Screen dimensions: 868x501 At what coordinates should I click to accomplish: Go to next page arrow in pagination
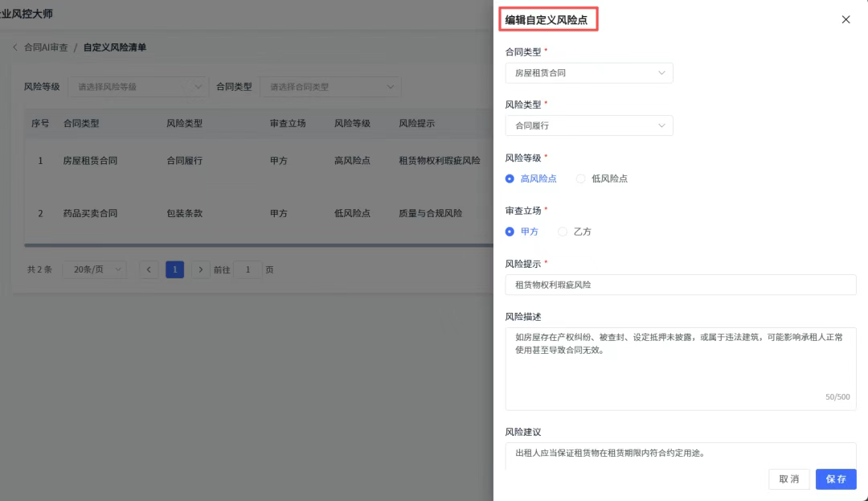point(201,269)
